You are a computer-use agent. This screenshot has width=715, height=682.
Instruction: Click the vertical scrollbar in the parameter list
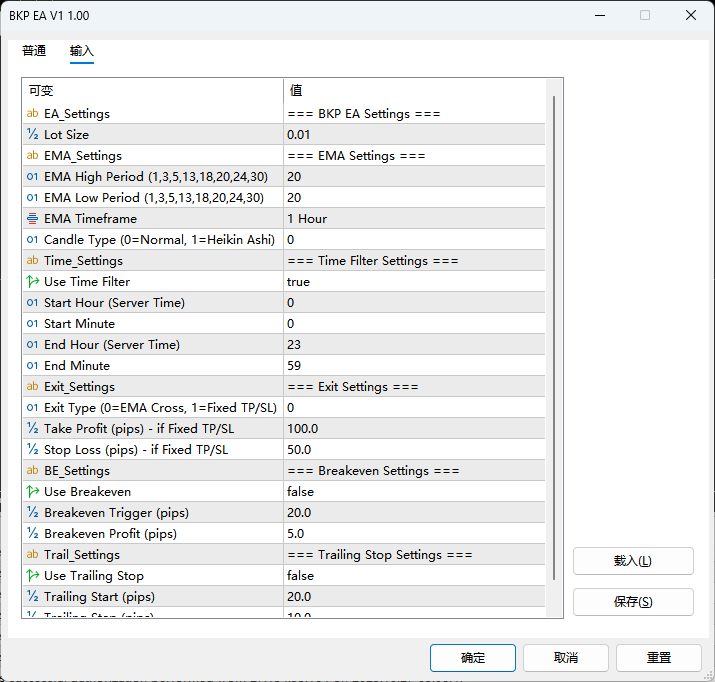[555, 340]
